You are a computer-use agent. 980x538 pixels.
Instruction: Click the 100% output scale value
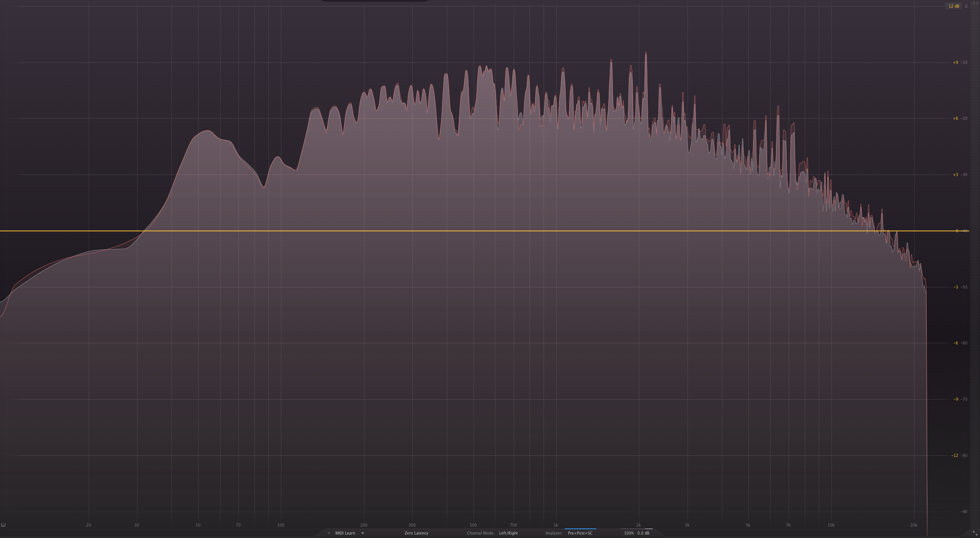click(x=629, y=533)
